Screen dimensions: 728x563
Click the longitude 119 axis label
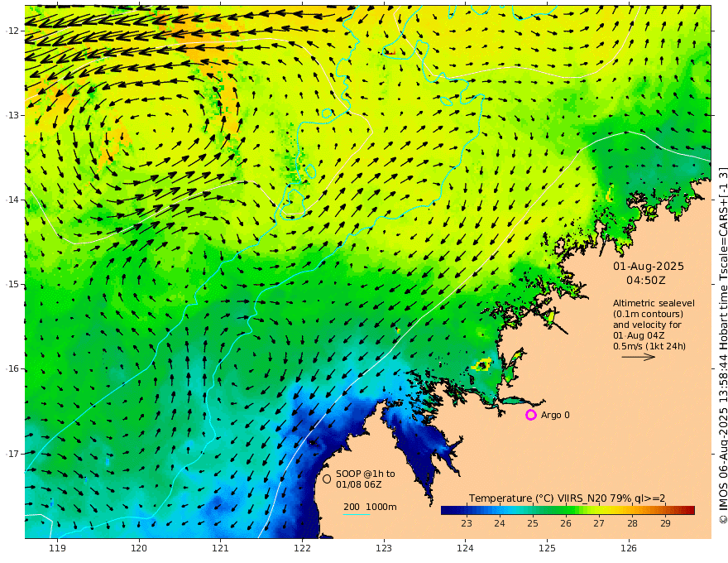58,548
